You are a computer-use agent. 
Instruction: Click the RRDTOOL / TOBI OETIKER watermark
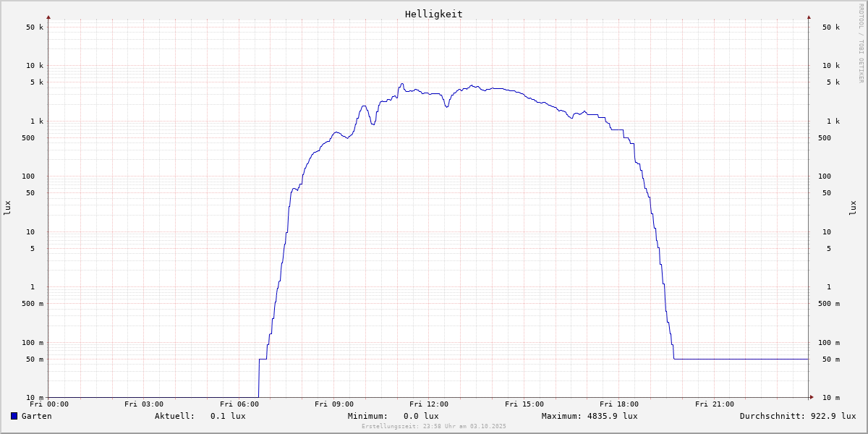click(x=861, y=43)
